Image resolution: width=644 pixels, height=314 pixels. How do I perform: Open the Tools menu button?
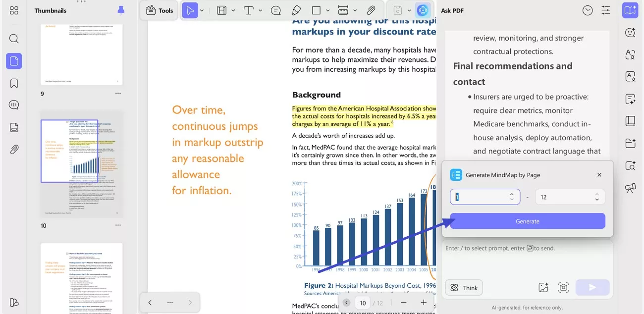click(x=160, y=10)
